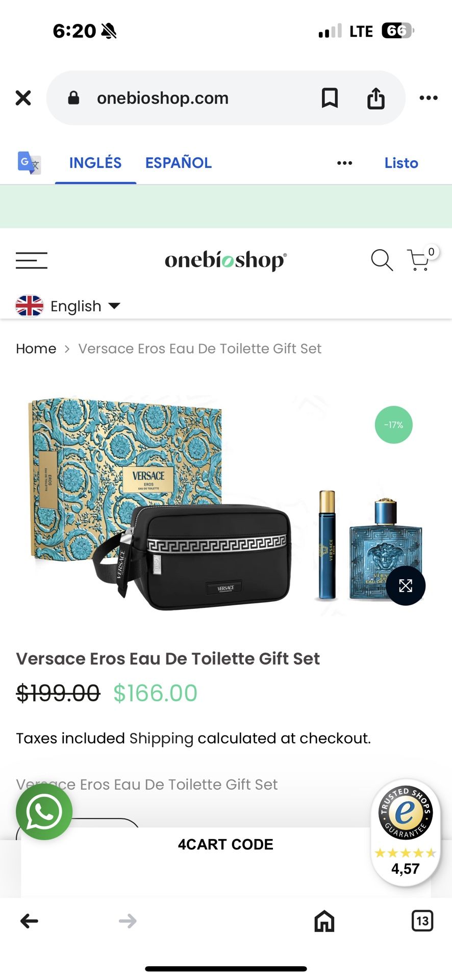Viewport: 452px width, 980px height.
Task: Open browser home page button
Action: 324,921
